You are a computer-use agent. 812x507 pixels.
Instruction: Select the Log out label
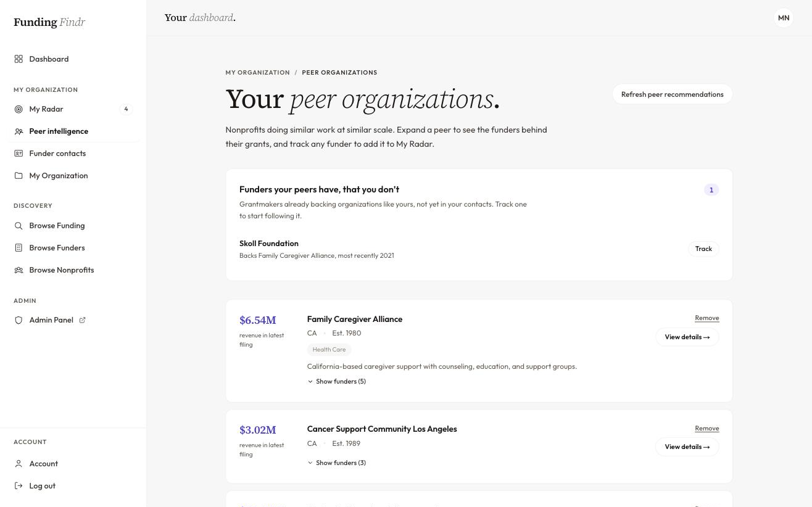(42, 486)
